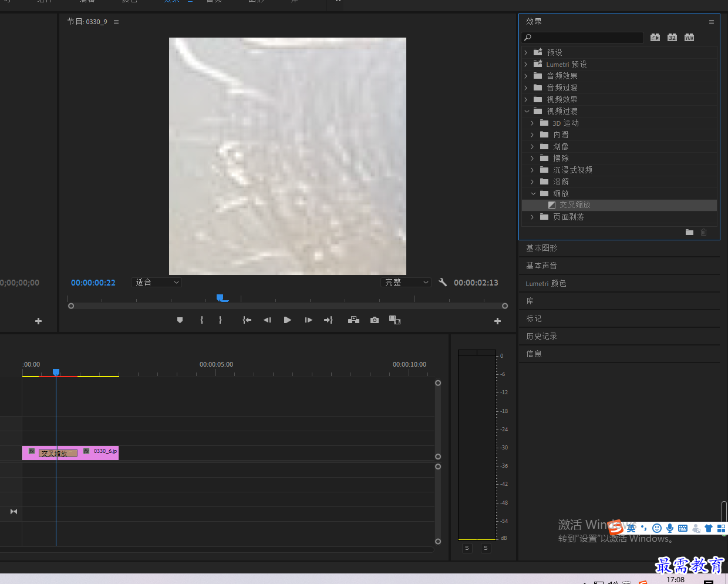Select the 交叉缩放 transition
This screenshot has width=728, height=584.
click(619, 205)
